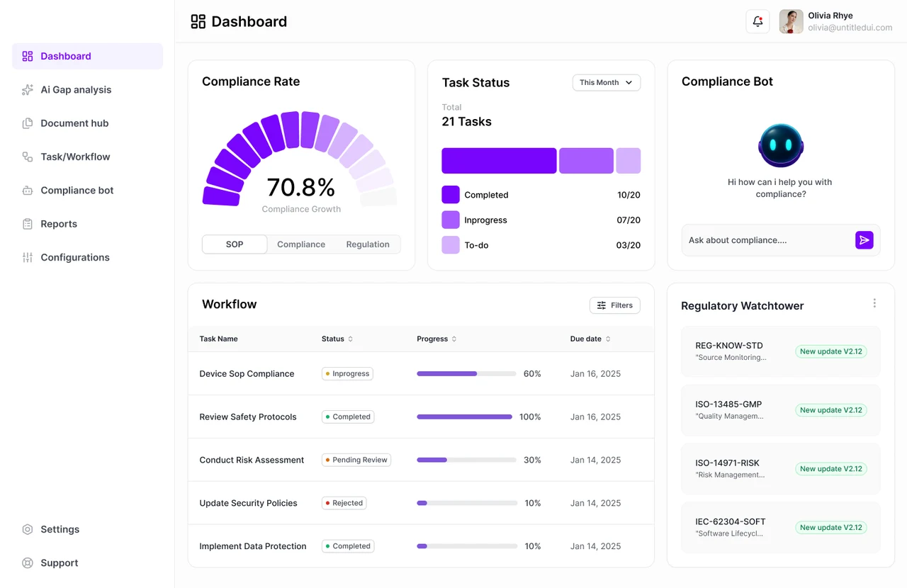Click the Document hub sidebar icon
The width and height of the screenshot is (907, 588).
tap(28, 123)
